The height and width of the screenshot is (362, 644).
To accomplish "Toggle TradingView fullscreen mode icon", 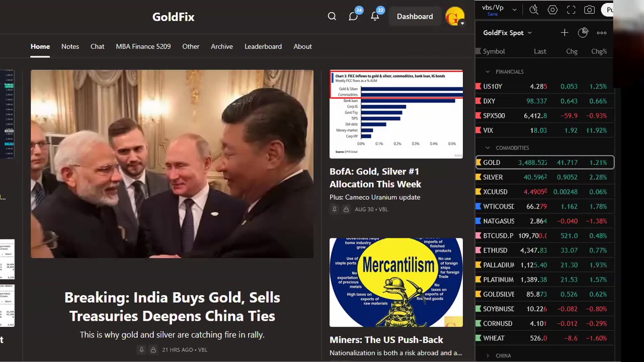I will (571, 10).
